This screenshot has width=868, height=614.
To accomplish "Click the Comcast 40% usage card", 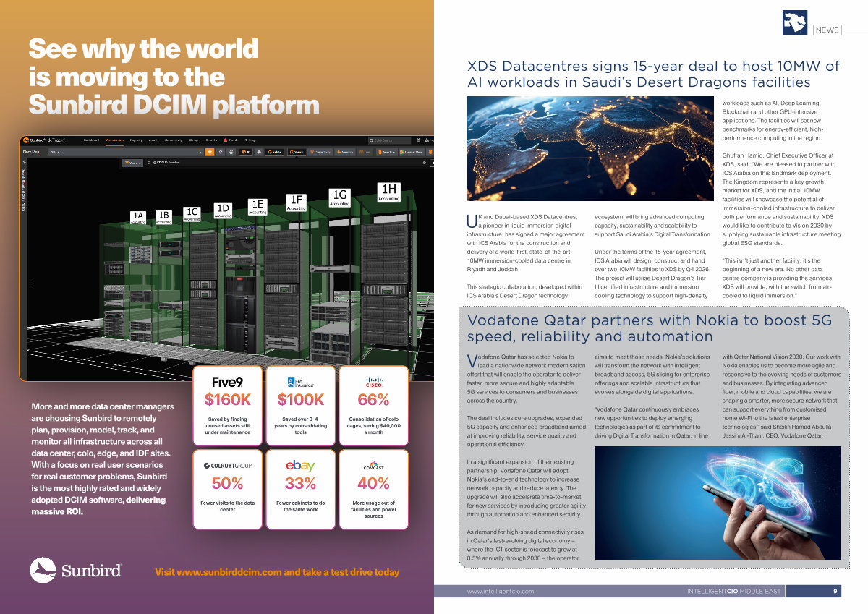I will point(373,490).
